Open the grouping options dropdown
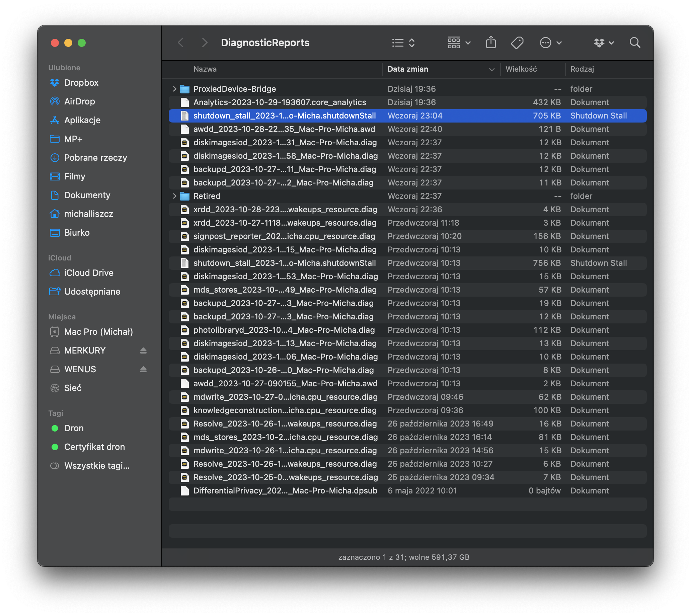The width and height of the screenshot is (691, 616). [x=459, y=43]
